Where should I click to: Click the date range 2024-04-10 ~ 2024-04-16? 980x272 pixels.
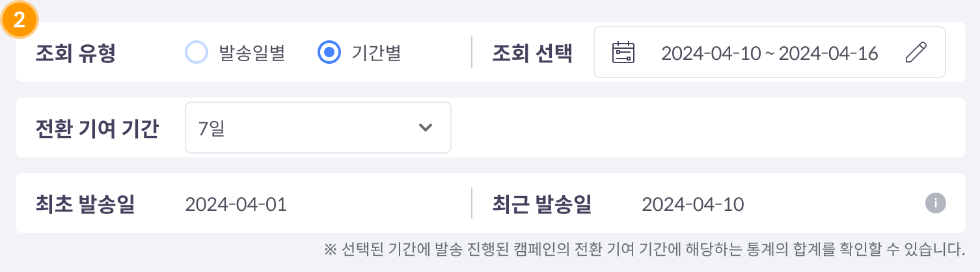pyautogui.click(x=769, y=53)
